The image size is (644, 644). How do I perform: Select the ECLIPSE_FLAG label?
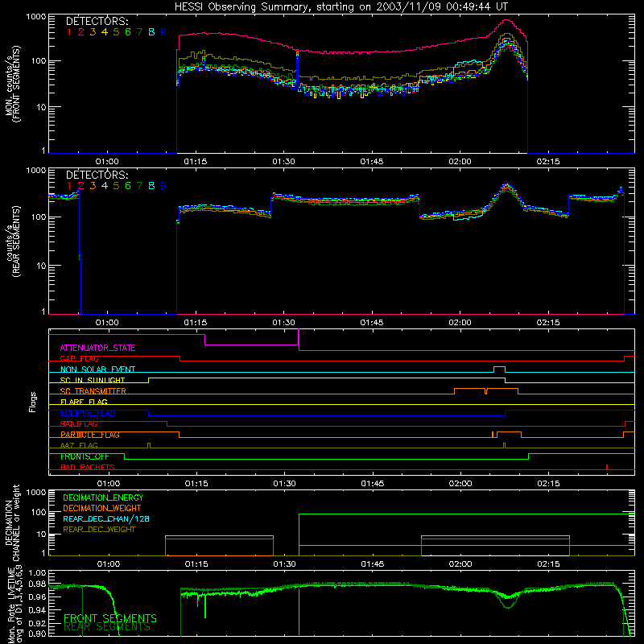pos(88,413)
